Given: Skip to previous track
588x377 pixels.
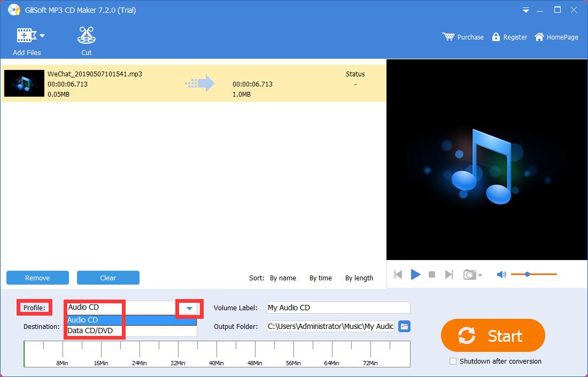Looking at the screenshot, I should point(398,274).
